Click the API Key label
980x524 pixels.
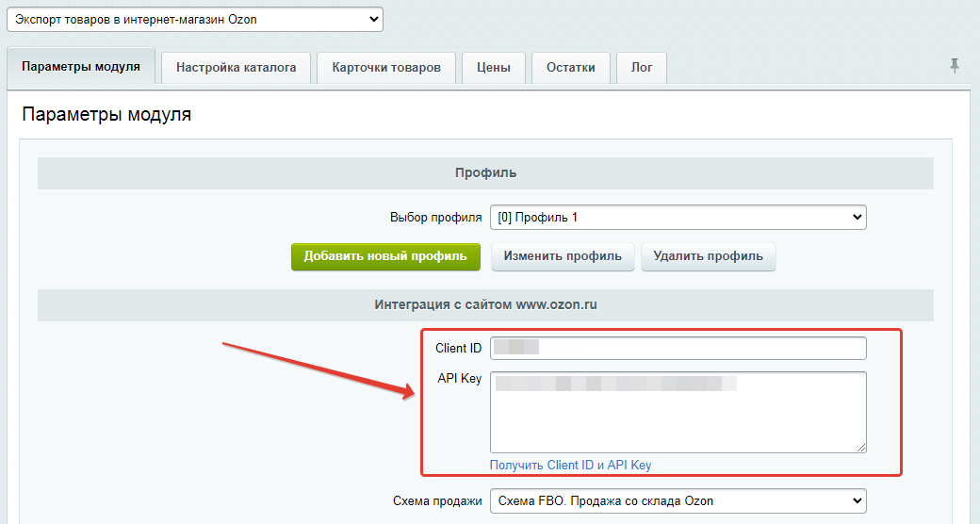tap(460, 378)
